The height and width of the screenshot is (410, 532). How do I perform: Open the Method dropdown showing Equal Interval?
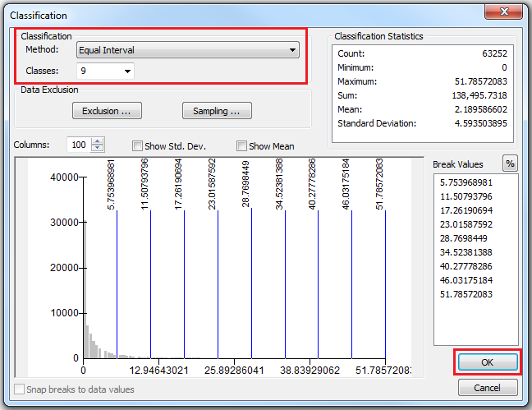click(x=188, y=50)
